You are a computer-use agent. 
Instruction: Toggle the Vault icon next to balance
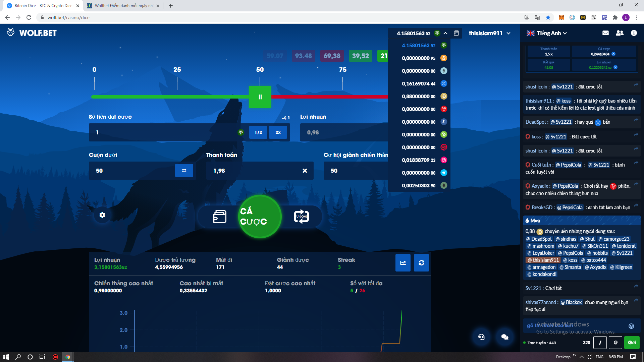tap(456, 33)
